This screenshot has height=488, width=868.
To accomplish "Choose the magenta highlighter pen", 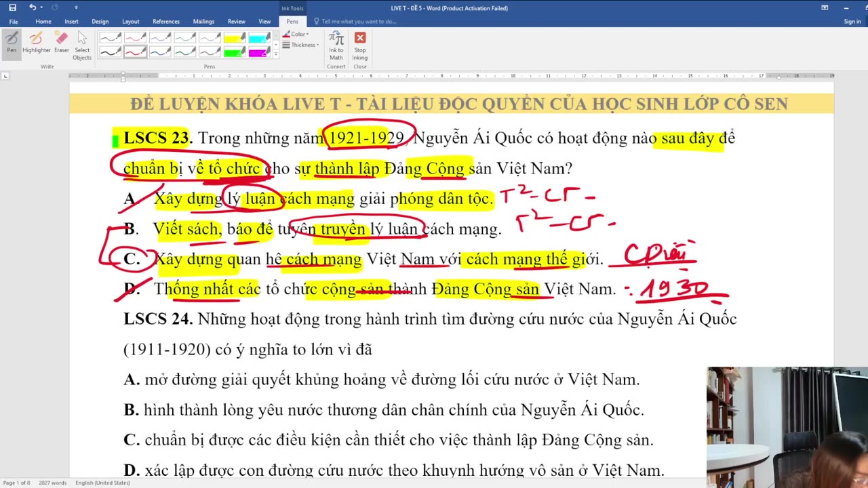I will (x=259, y=52).
